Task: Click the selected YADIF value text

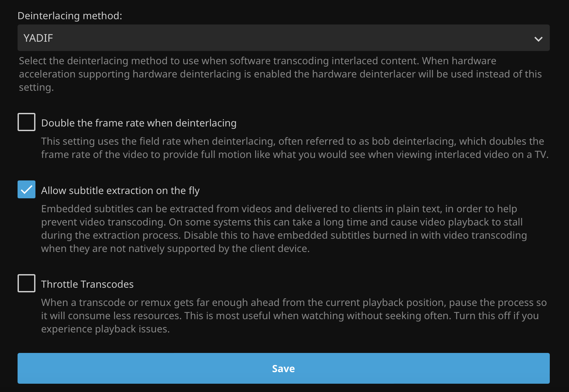Action: click(38, 38)
